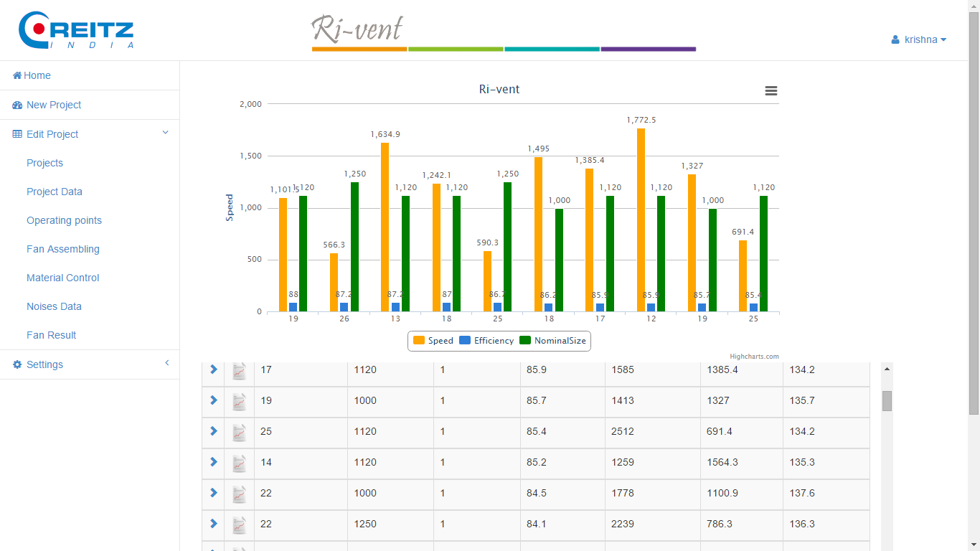Collapse the Edit Project sidebar menu
This screenshot has height=551, width=980.
point(90,134)
